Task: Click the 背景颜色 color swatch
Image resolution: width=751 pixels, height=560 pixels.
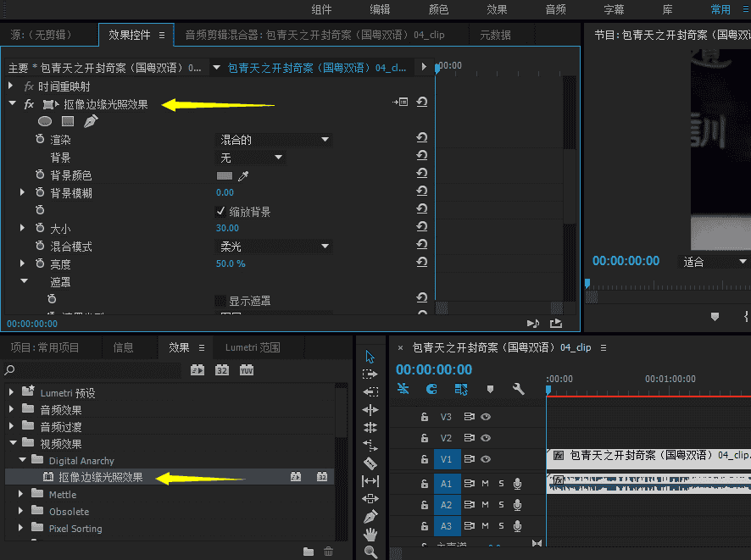Action: (x=225, y=175)
